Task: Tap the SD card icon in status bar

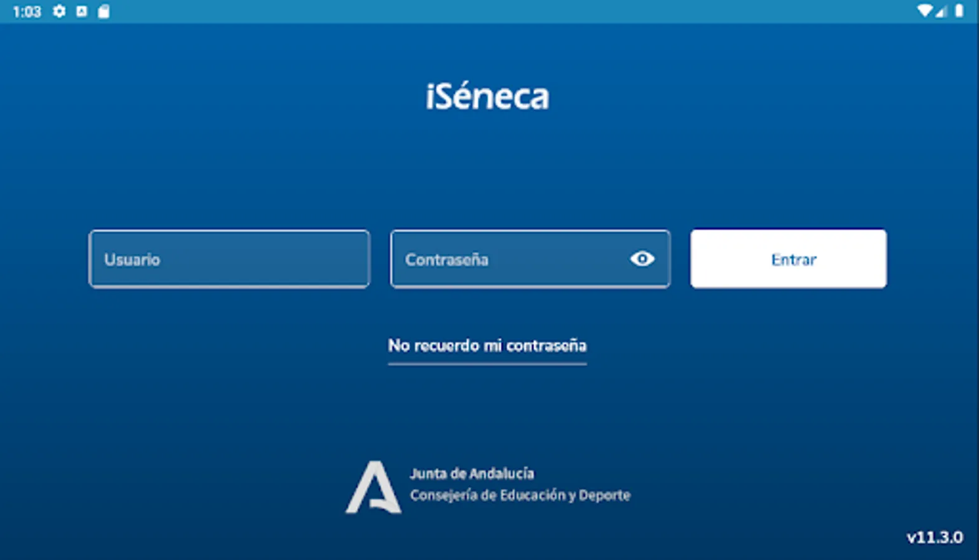Action: 104,11
